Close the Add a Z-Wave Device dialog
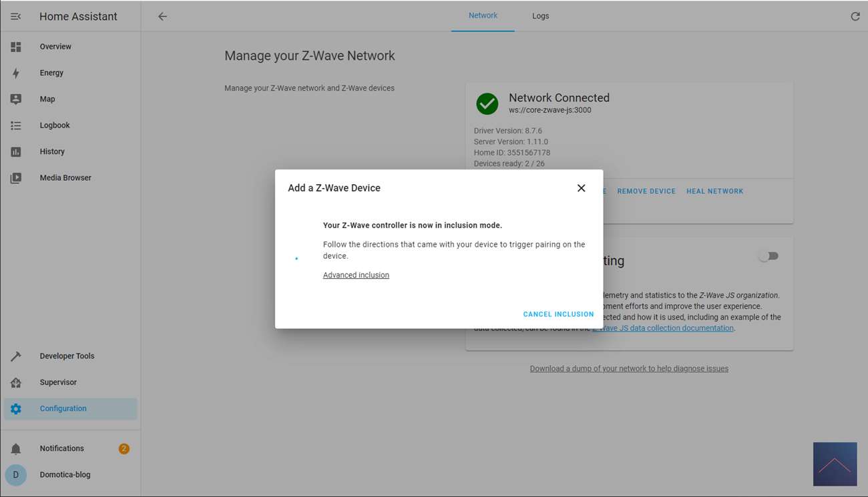Image resolution: width=868 pixels, height=497 pixels. 581,188
